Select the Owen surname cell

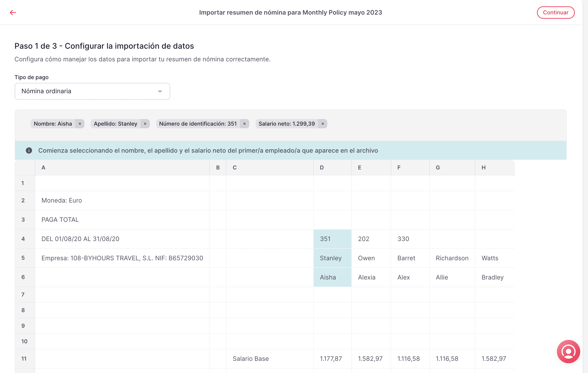point(371,258)
